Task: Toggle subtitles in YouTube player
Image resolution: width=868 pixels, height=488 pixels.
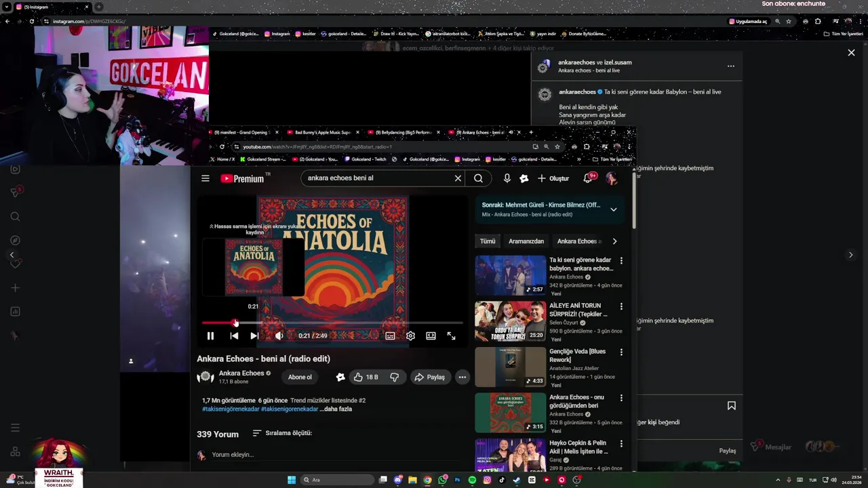Action: tap(390, 335)
